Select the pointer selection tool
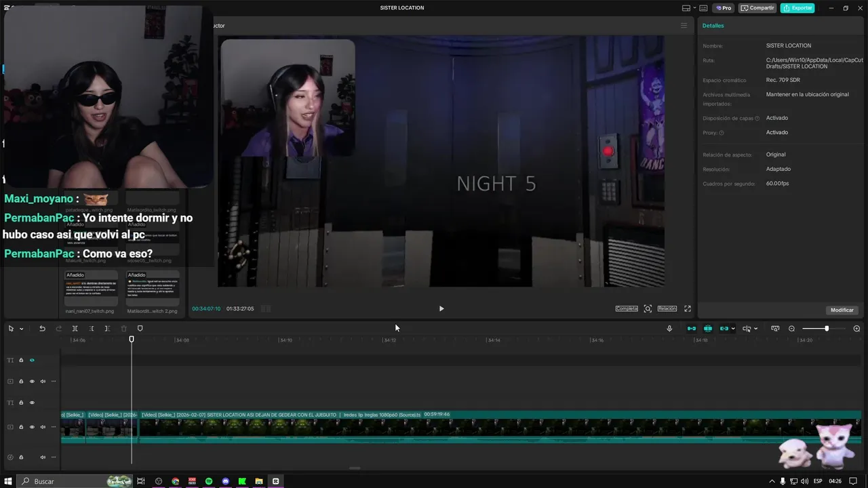This screenshot has width=868, height=488. (11, 329)
